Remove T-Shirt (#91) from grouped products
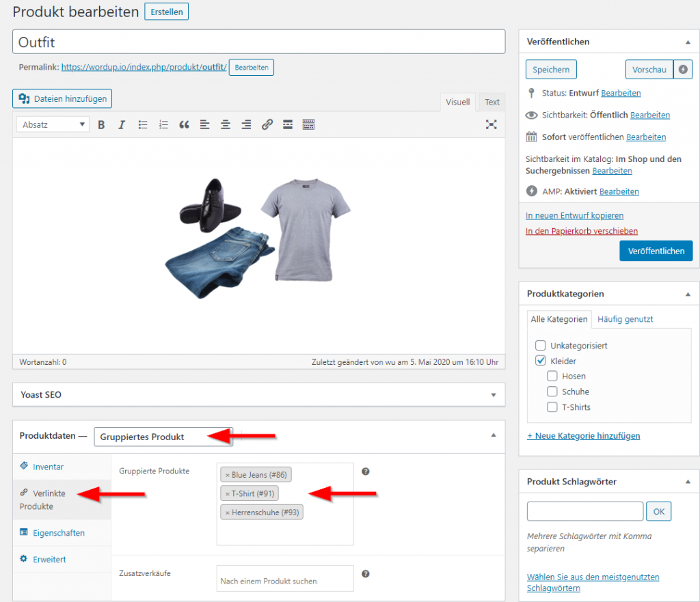Screen dimensions: 700x602 227,494
